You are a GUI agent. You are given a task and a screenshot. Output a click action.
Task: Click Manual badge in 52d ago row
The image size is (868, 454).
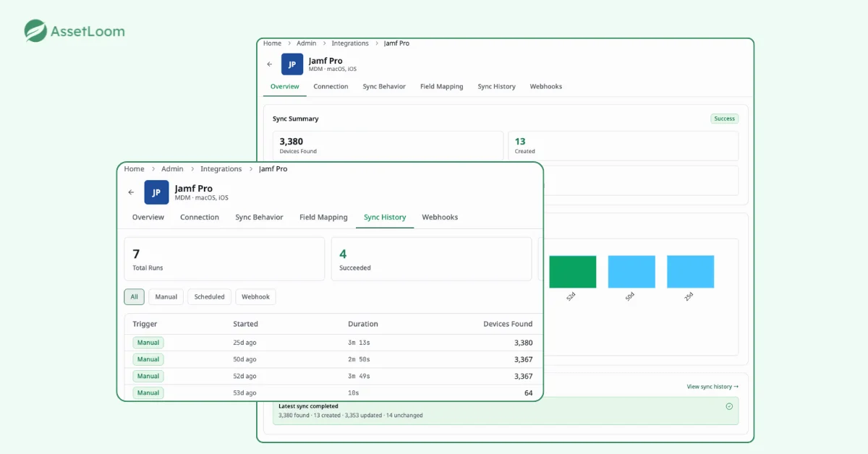148,376
